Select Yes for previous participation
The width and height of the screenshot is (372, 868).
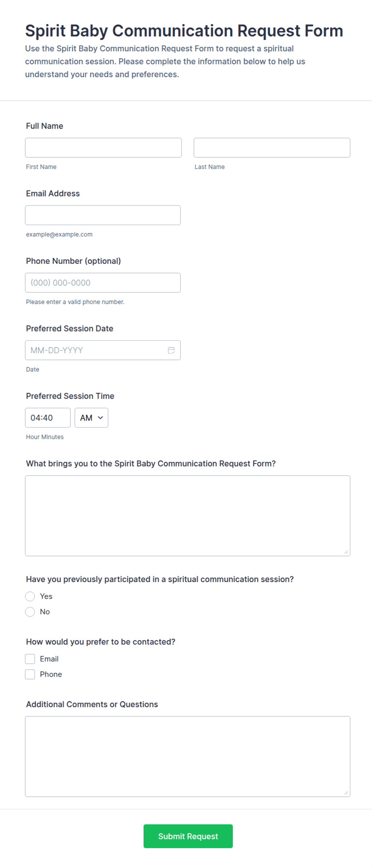[30, 597]
